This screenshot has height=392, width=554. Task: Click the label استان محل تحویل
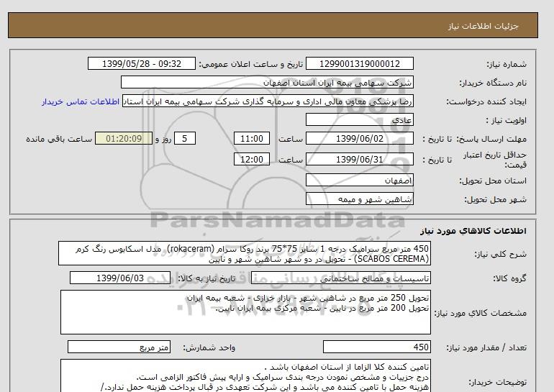[x=493, y=181]
